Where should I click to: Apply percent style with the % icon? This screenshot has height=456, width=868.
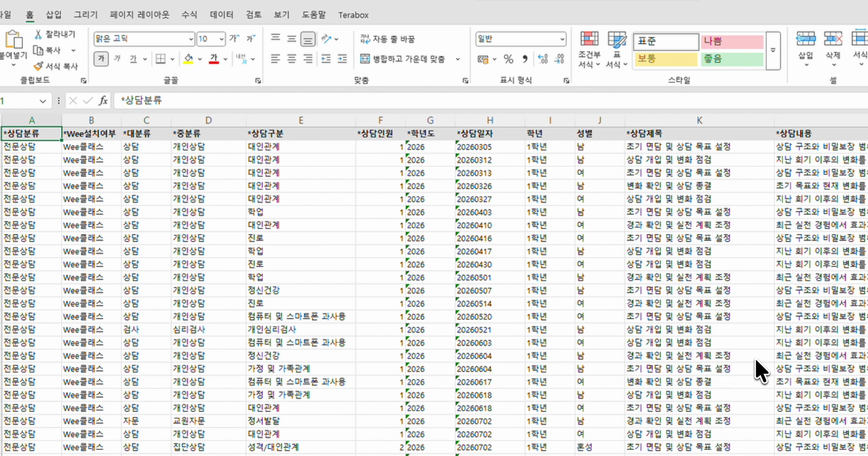pos(508,59)
